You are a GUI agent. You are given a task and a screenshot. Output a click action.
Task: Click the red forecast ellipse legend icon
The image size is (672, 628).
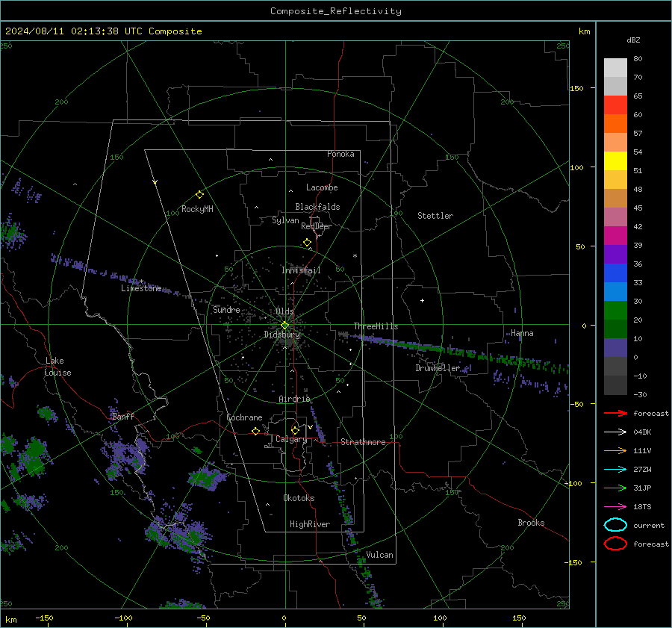tap(615, 544)
